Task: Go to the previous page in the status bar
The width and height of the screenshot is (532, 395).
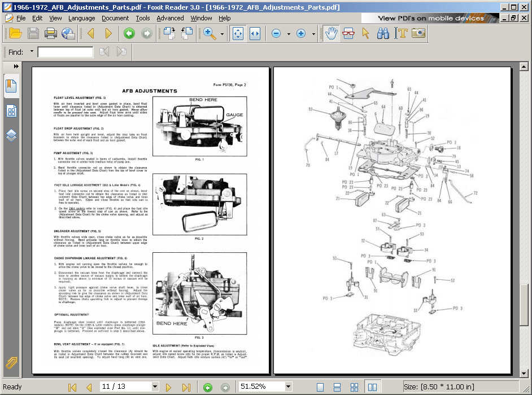Action: click(89, 387)
